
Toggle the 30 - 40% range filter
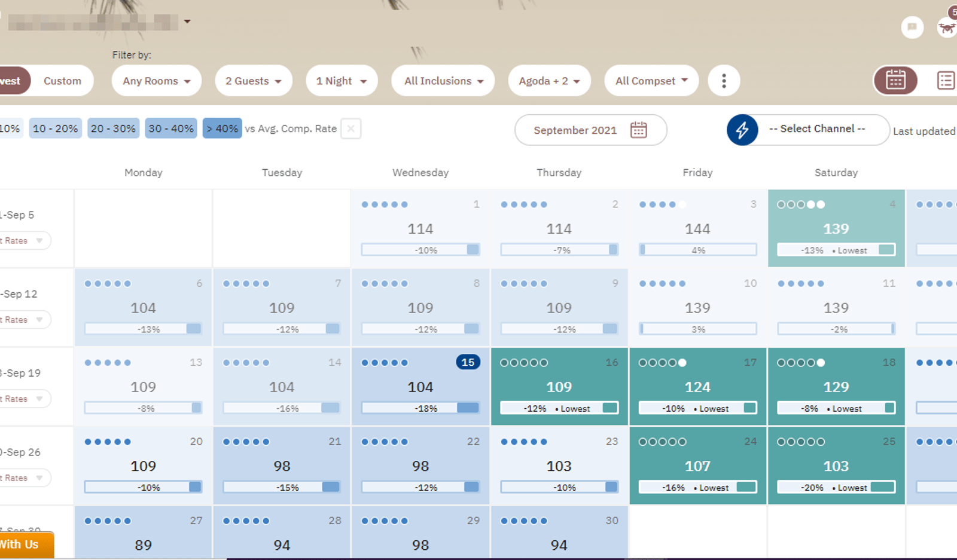tap(171, 128)
